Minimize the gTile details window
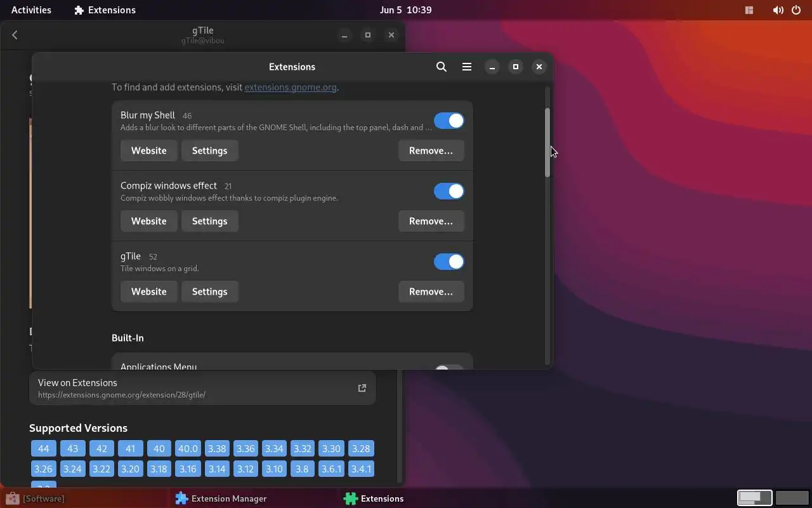 click(344, 35)
